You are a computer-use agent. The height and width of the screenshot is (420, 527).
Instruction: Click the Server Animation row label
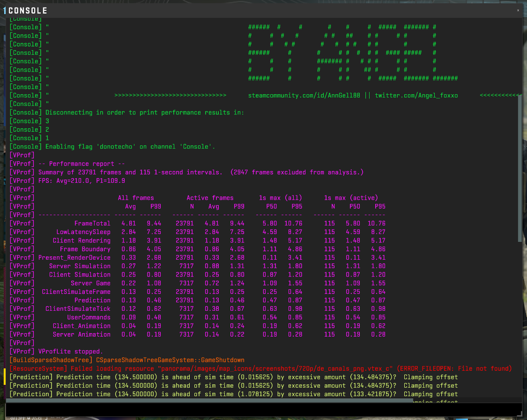click(x=82, y=335)
